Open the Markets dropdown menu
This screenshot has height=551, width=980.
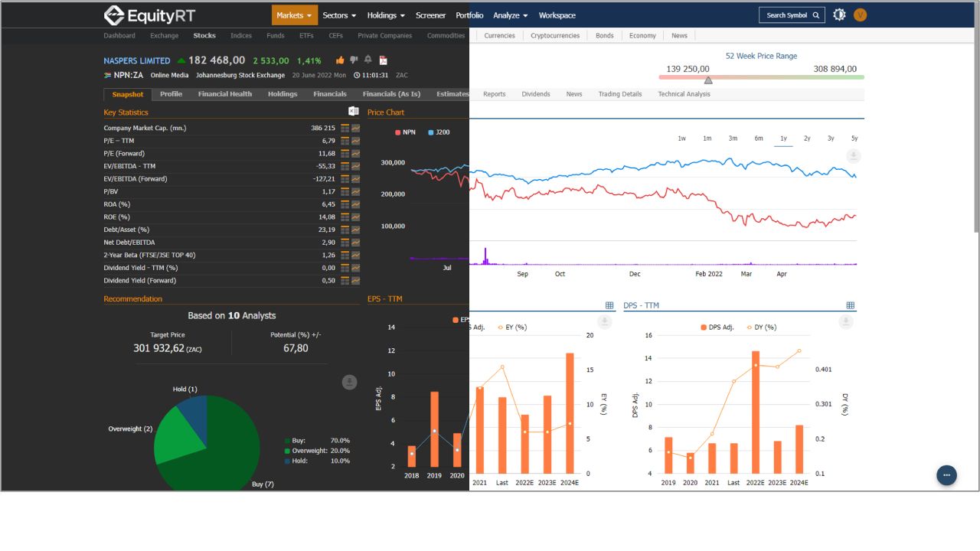[294, 15]
